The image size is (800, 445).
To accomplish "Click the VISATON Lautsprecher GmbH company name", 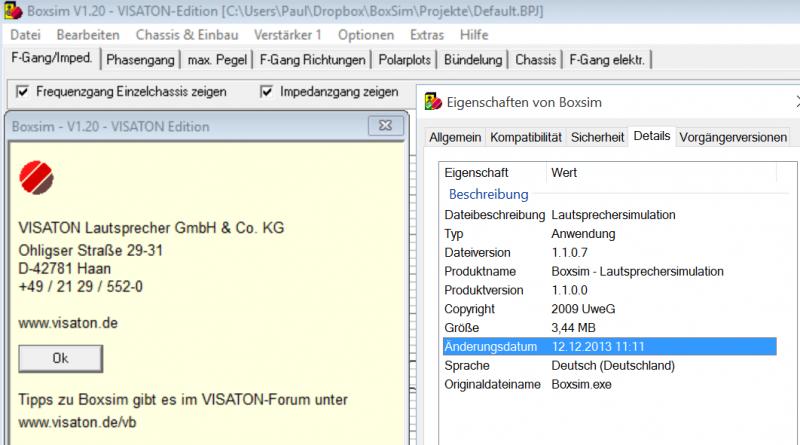I will (151, 228).
